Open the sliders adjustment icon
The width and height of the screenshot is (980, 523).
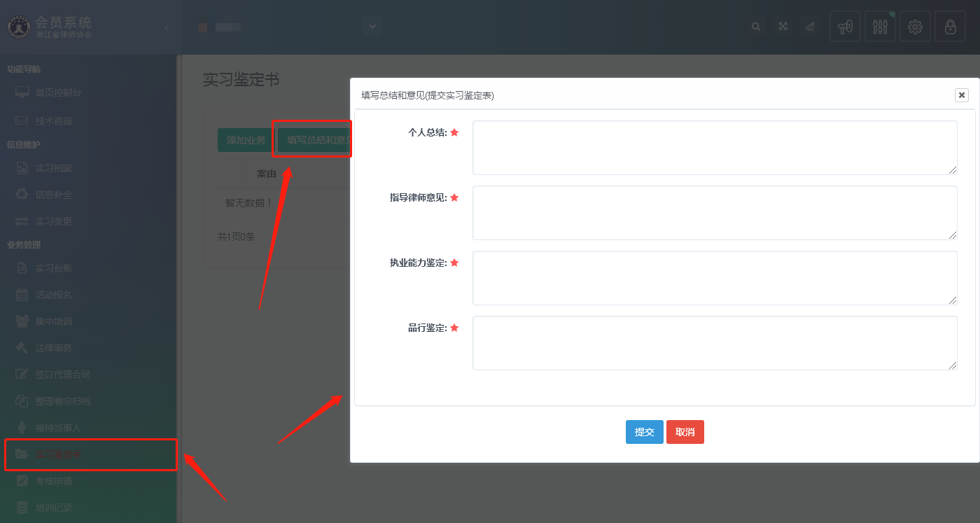click(x=880, y=27)
